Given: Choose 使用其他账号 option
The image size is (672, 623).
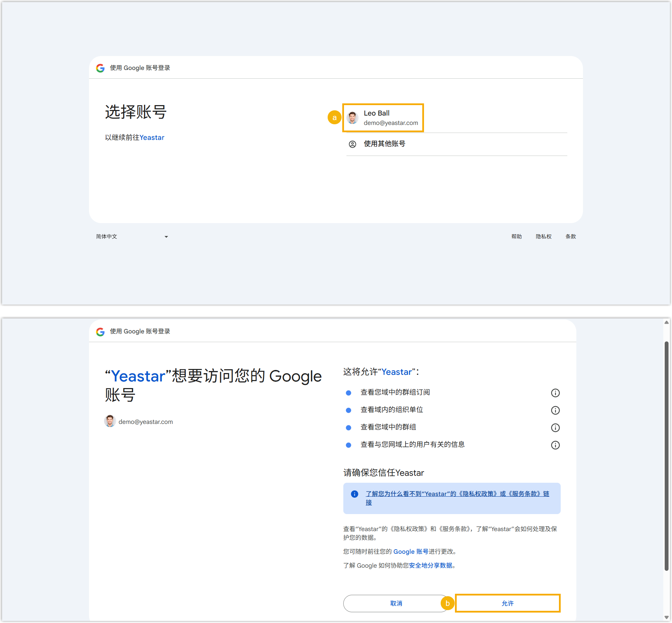Looking at the screenshot, I should (384, 144).
